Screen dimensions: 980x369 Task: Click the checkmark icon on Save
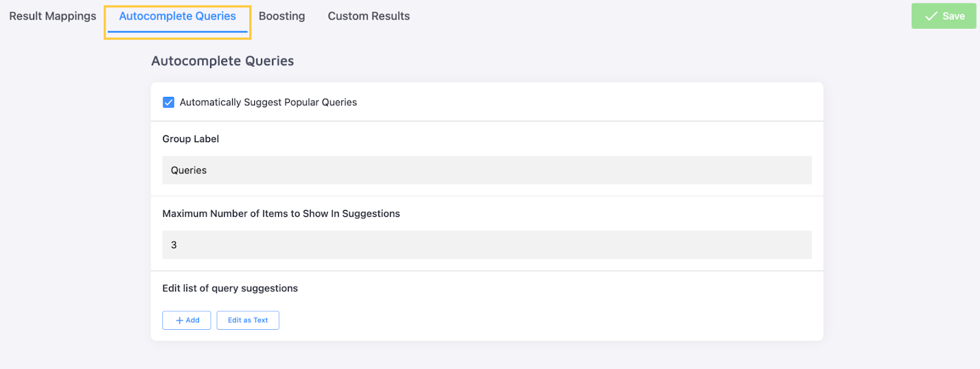coord(931,16)
